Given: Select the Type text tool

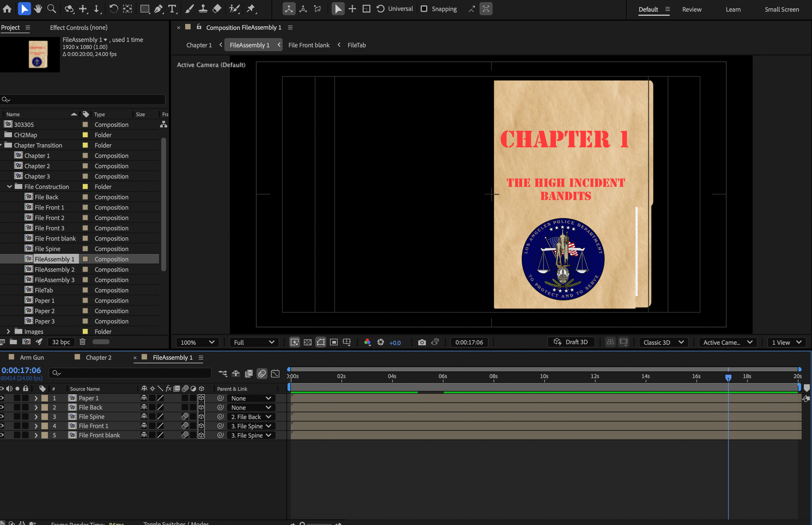Looking at the screenshot, I should coord(172,9).
